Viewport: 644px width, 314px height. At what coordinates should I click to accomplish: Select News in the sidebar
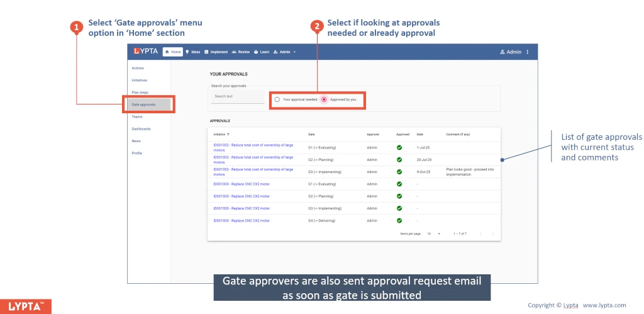coord(136,141)
